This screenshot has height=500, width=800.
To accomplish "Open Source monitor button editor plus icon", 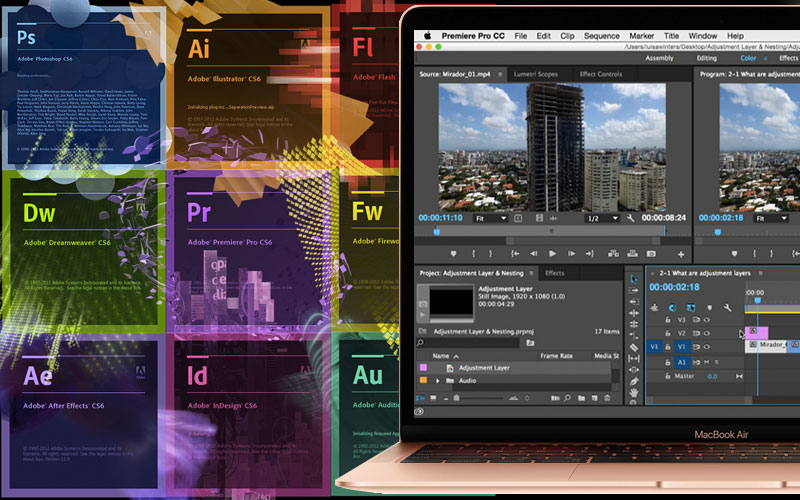I will click(x=681, y=254).
